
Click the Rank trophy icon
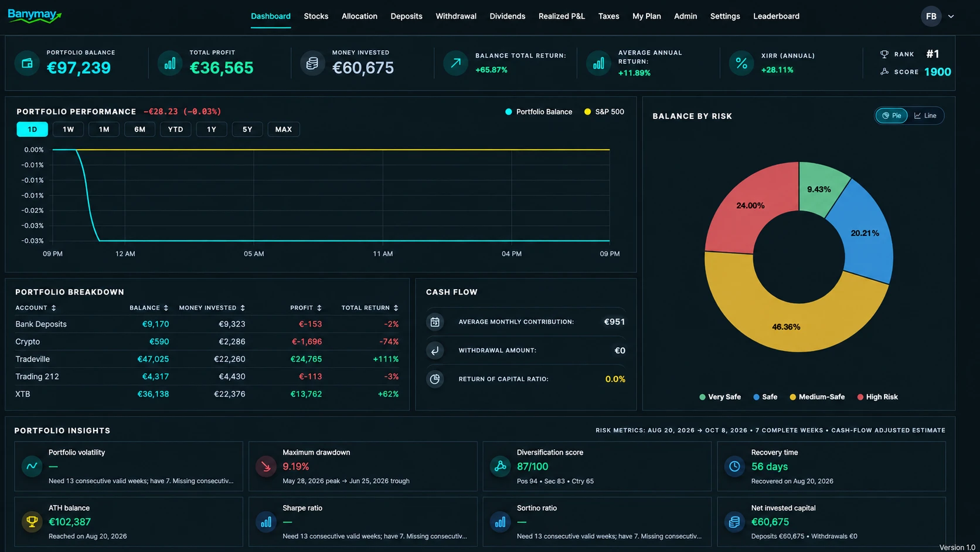pos(884,54)
